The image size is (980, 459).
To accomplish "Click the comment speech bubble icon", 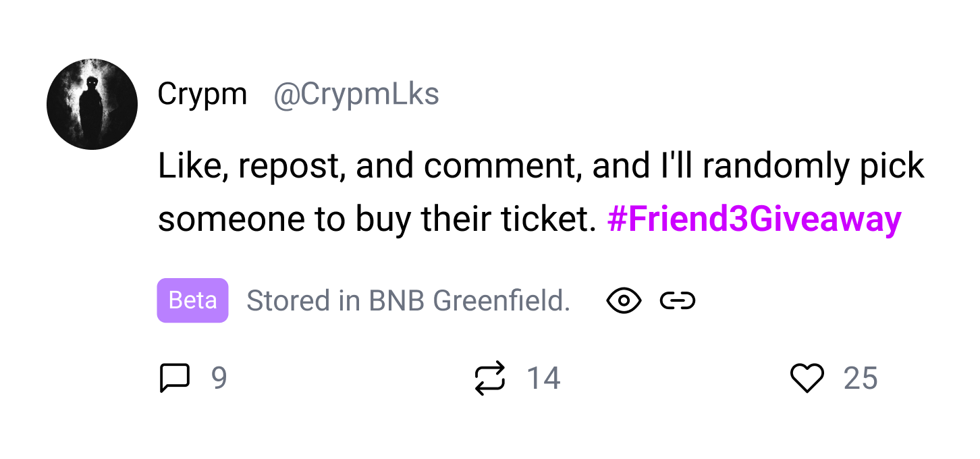I will 174,378.
